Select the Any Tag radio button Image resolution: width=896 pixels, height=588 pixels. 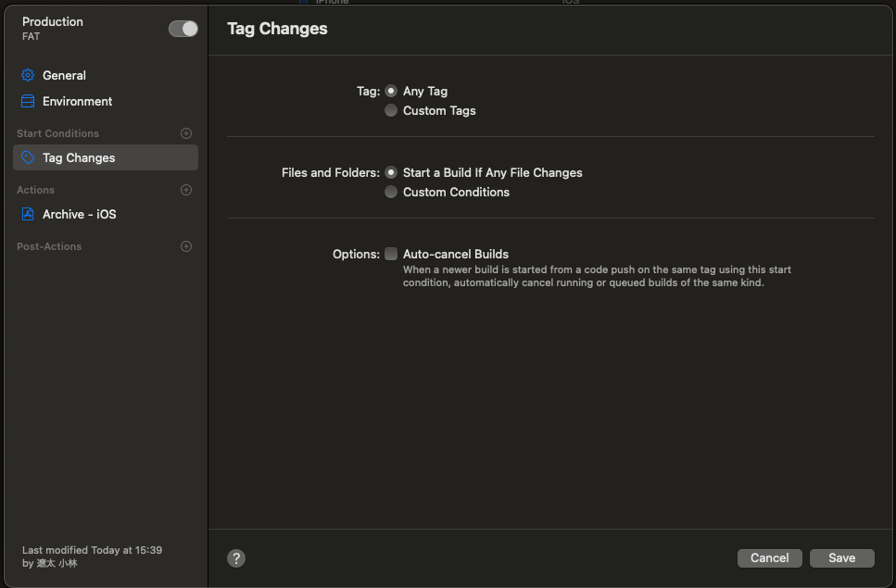tap(391, 91)
